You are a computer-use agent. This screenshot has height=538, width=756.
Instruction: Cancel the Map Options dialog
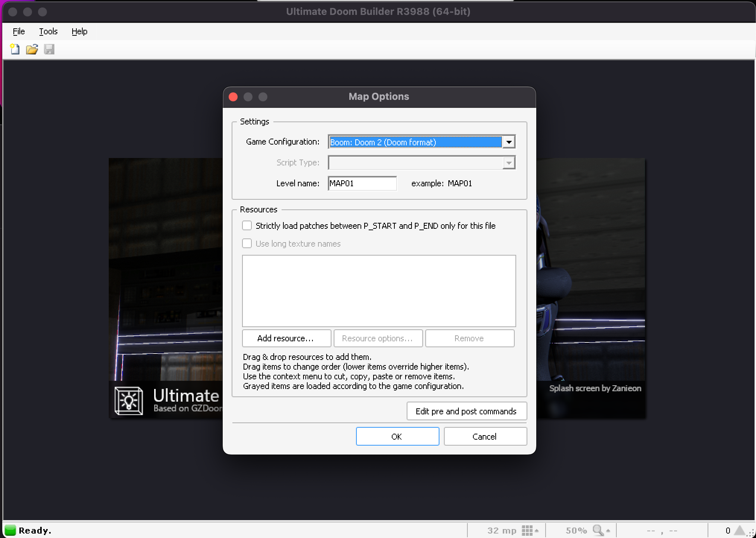pos(485,436)
